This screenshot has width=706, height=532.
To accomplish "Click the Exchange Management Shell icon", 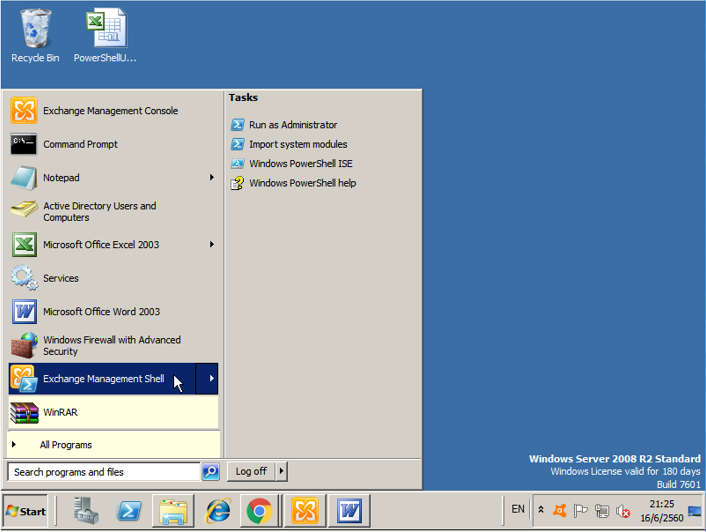I will pos(24,379).
